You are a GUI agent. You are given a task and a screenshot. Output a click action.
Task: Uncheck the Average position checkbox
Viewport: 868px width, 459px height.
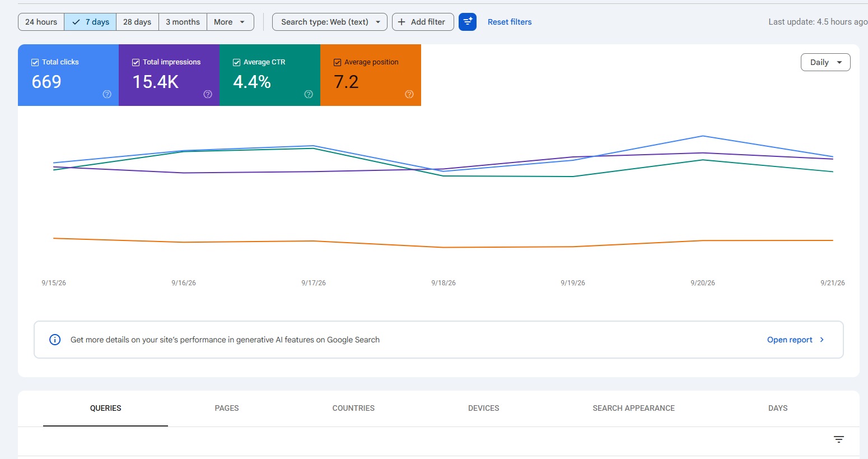pos(338,62)
